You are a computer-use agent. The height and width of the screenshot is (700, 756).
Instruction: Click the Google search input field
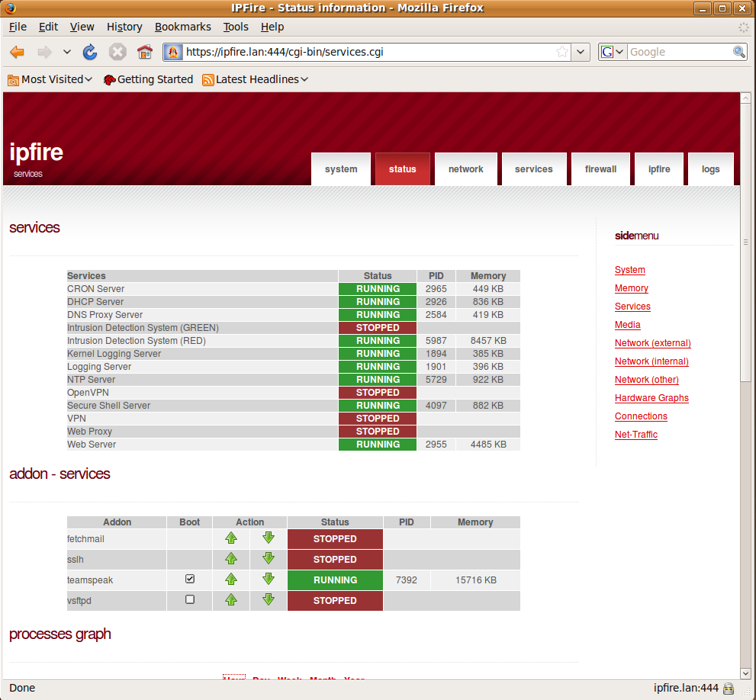(679, 52)
